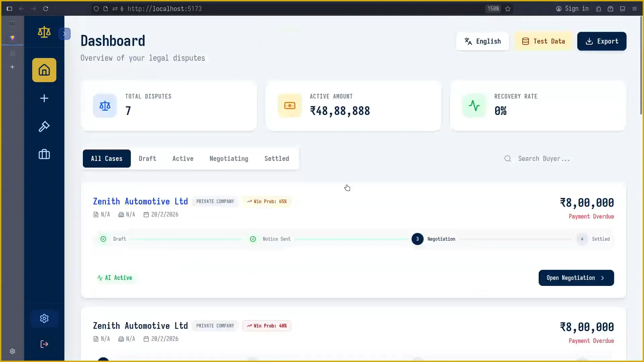Image resolution: width=644 pixels, height=362 pixels.
Task: Click the Export button
Action: click(x=601, y=41)
